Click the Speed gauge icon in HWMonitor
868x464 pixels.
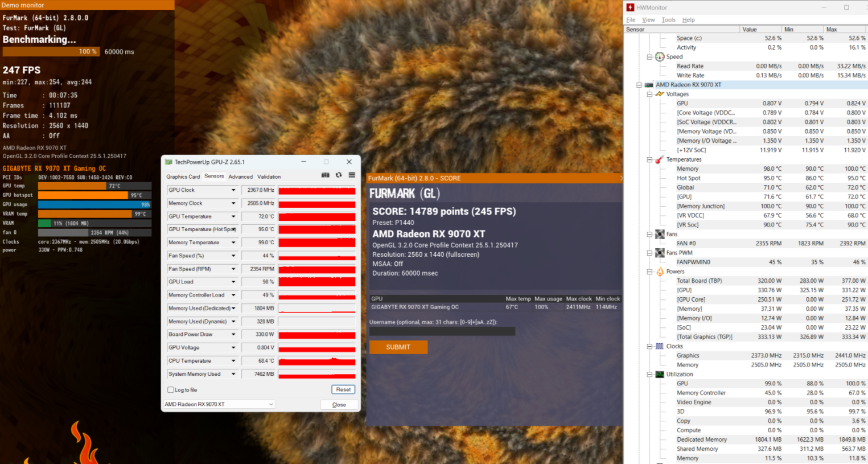(x=660, y=56)
